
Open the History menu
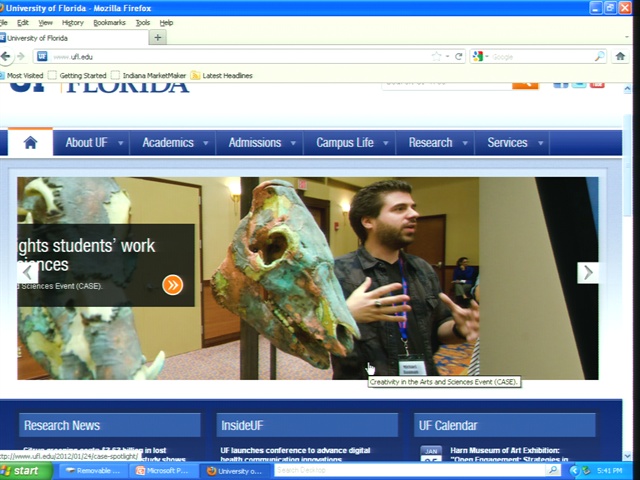pos(73,23)
